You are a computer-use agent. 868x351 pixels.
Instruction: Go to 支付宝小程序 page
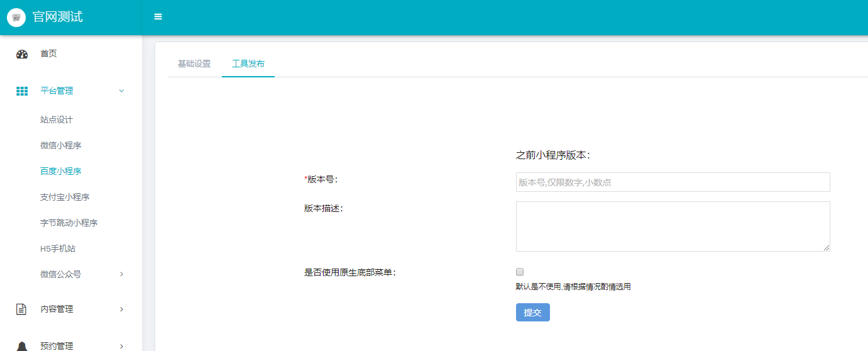click(x=65, y=197)
